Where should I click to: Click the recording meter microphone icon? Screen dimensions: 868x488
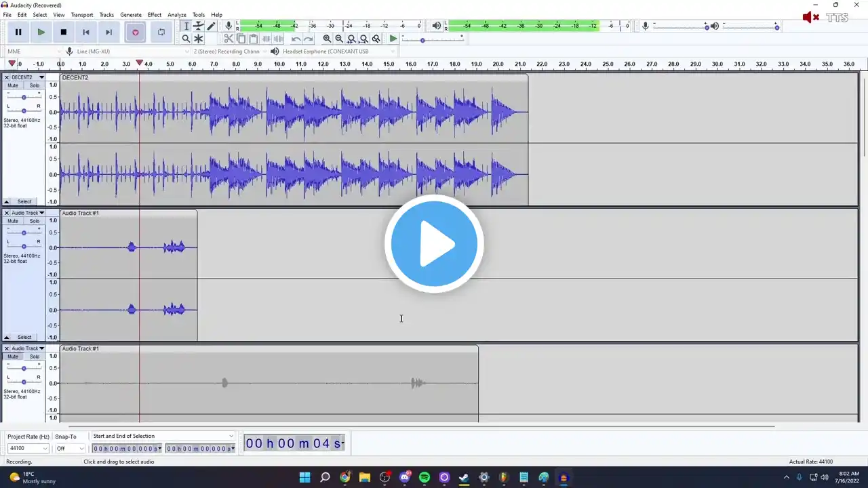[229, 26]
